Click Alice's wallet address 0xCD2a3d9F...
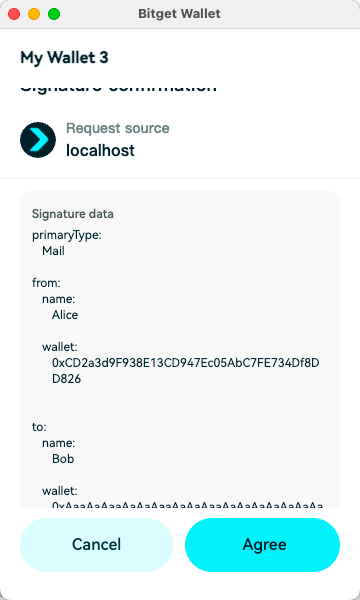360x600 pixels. pyautogui.click(x=186, y=371)
